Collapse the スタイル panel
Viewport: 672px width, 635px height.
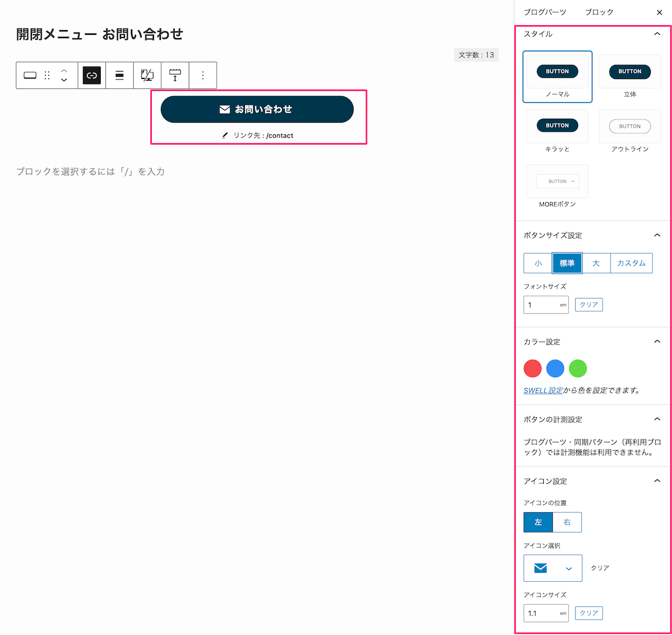[657, 34]
